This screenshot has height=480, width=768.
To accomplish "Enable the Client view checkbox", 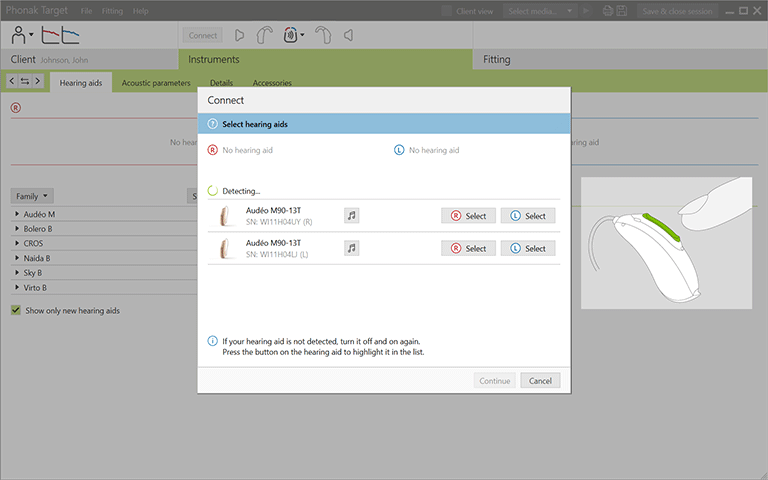I will (x=446, y=11).
